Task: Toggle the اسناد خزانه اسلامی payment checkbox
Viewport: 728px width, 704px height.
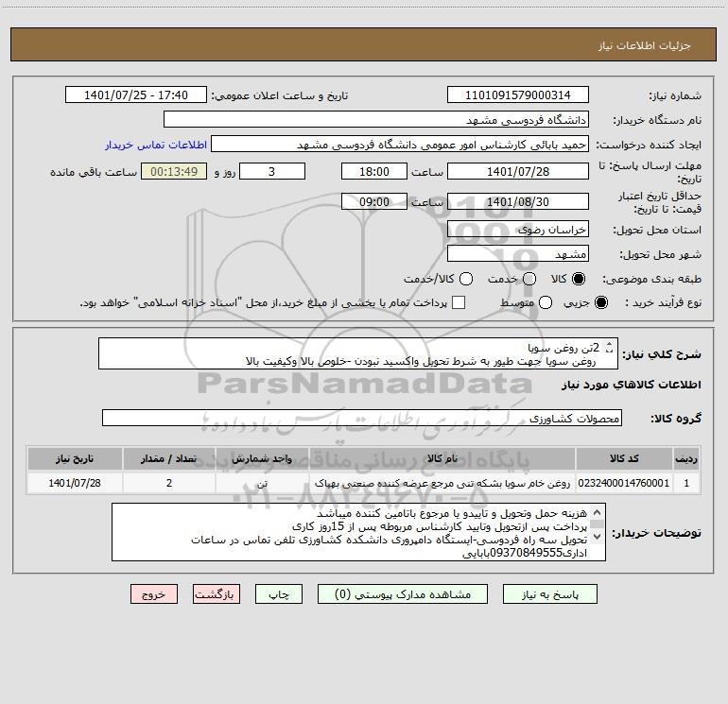Action: (459, 302)
